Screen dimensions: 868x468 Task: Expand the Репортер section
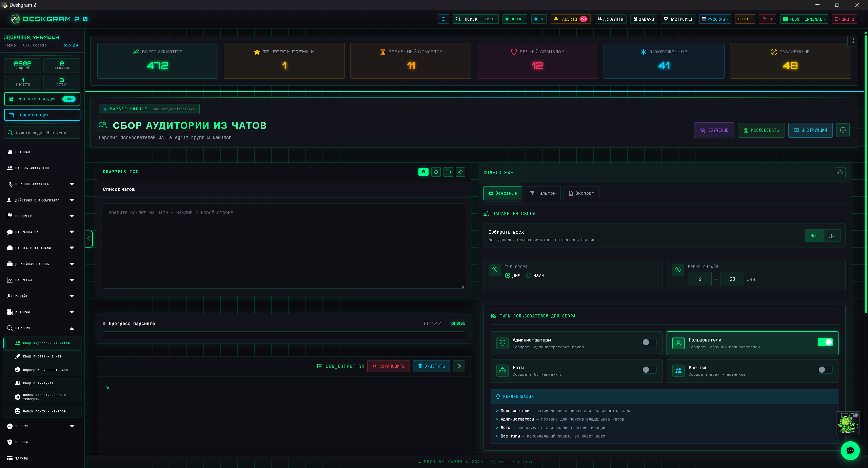point(42,216)
